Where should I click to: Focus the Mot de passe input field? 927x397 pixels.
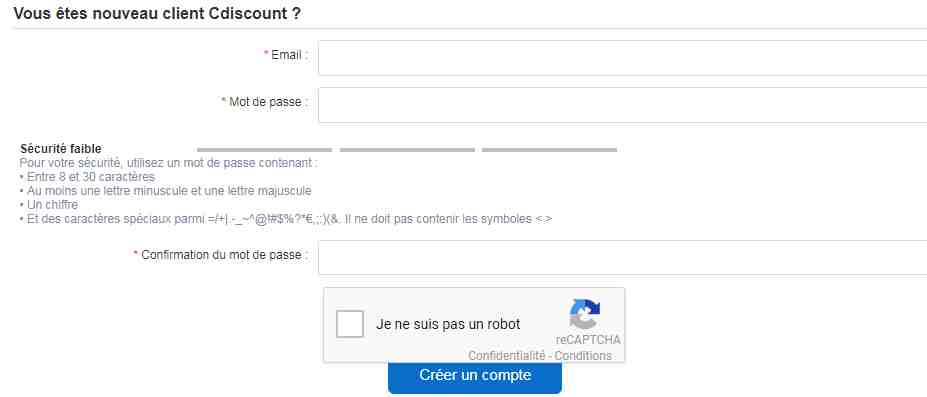coord(623,105)
